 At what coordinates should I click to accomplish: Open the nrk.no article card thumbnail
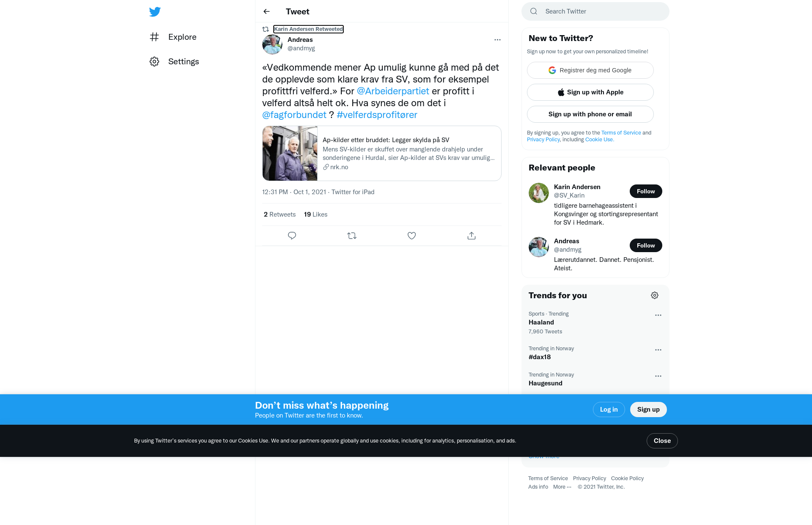click(290, 153)
